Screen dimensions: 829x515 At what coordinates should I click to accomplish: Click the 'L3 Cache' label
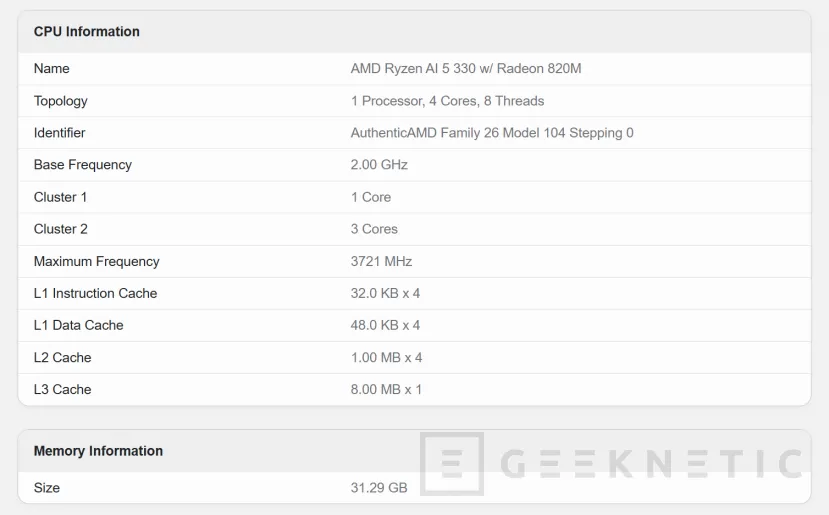62,390
